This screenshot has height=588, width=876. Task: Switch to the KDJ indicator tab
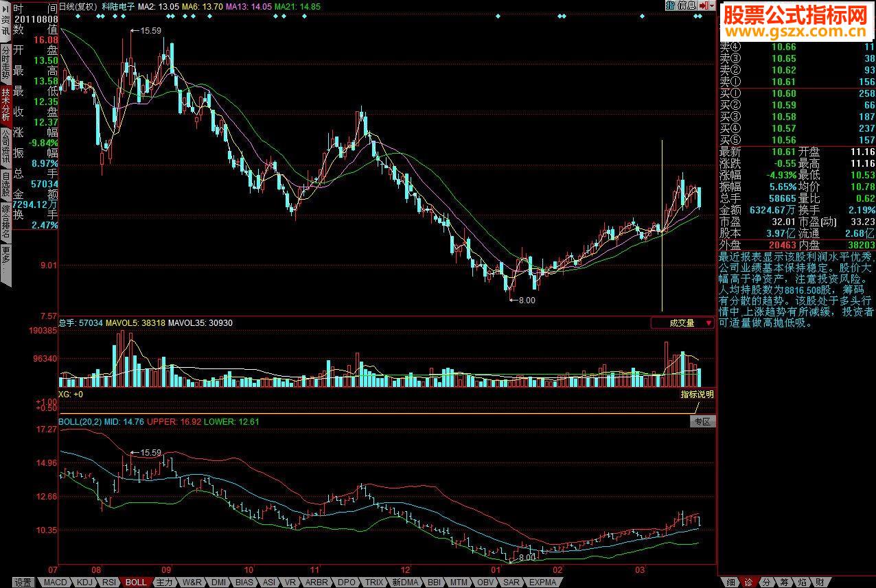click(84, 583)
